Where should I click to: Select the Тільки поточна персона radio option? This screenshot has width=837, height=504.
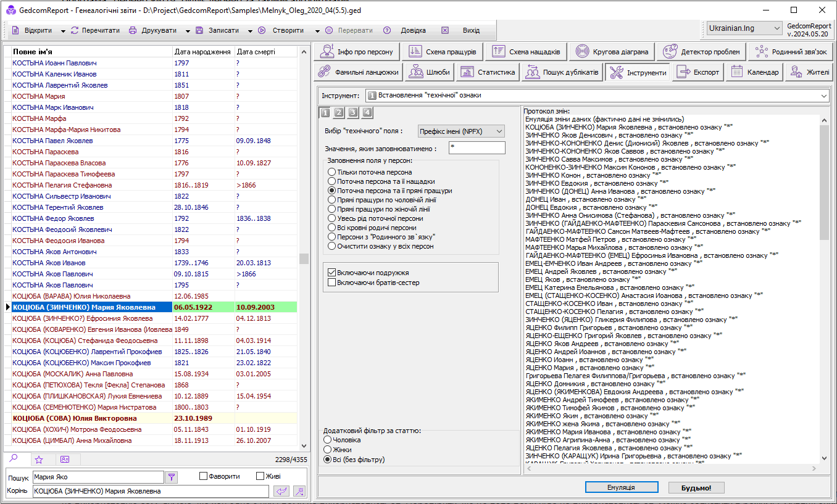click(332, 172)
